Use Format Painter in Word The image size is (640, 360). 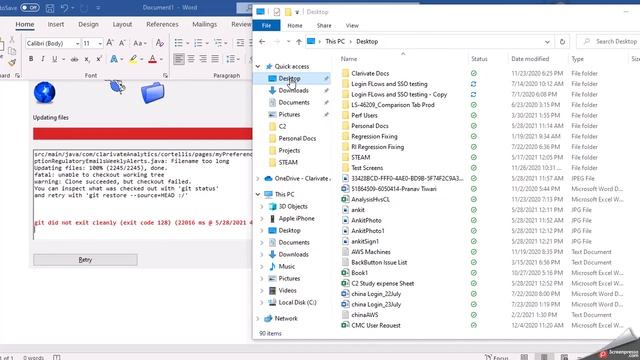pos(12,62)
